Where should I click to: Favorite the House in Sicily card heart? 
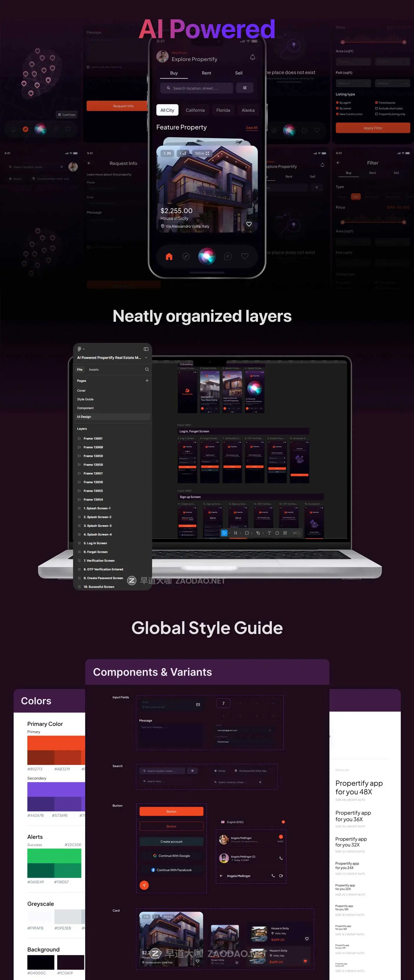point(249,224)
